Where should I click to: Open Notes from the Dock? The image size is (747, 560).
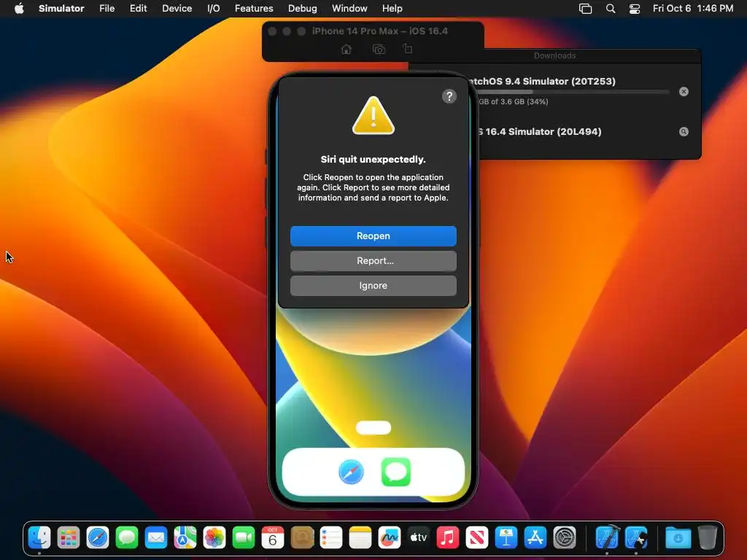click(360, 537)
